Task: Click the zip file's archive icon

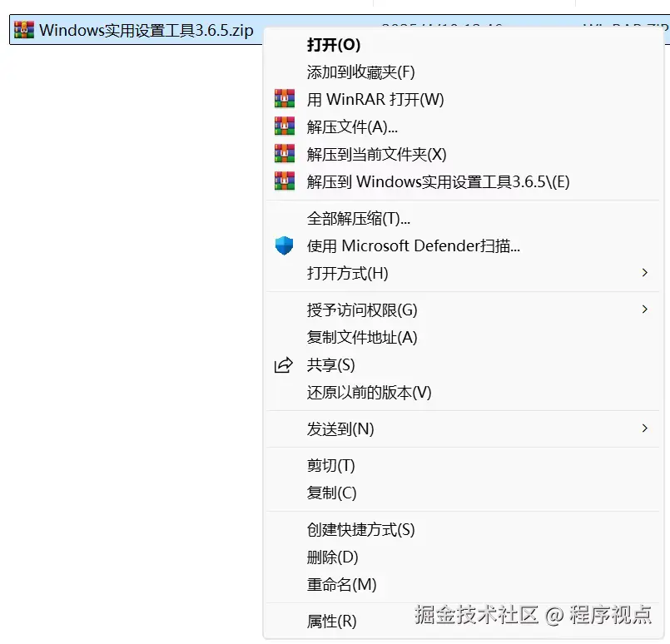Action: [24, 29]
